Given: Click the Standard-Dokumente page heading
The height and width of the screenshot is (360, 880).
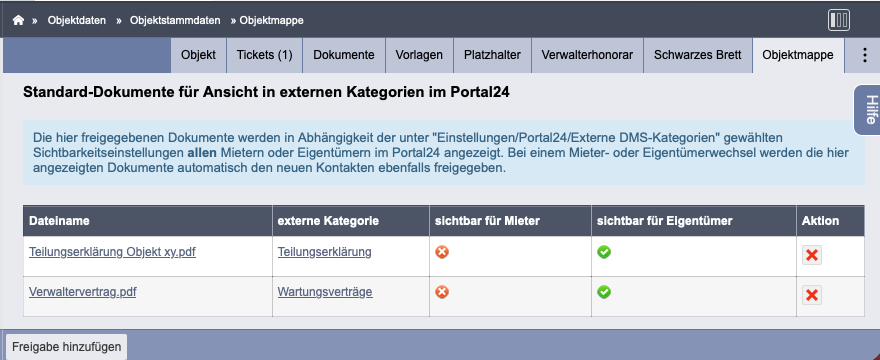Looking at the screenshot, I should pos(266,93).
